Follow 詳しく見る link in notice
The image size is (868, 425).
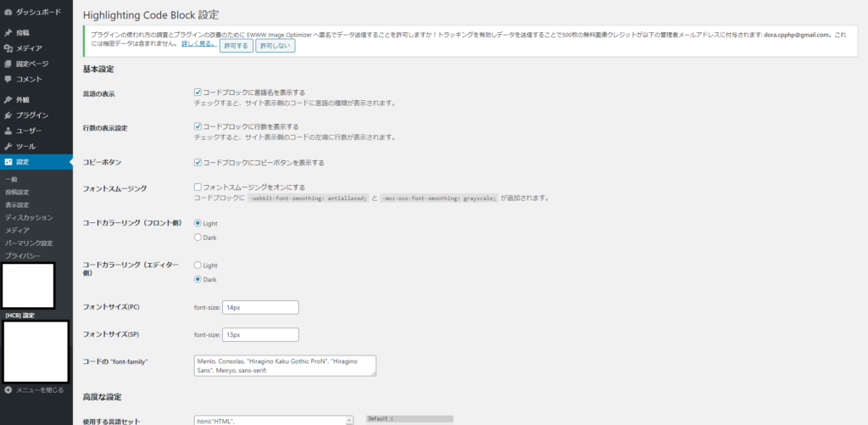pyautogui.click(x=198, y=43)
